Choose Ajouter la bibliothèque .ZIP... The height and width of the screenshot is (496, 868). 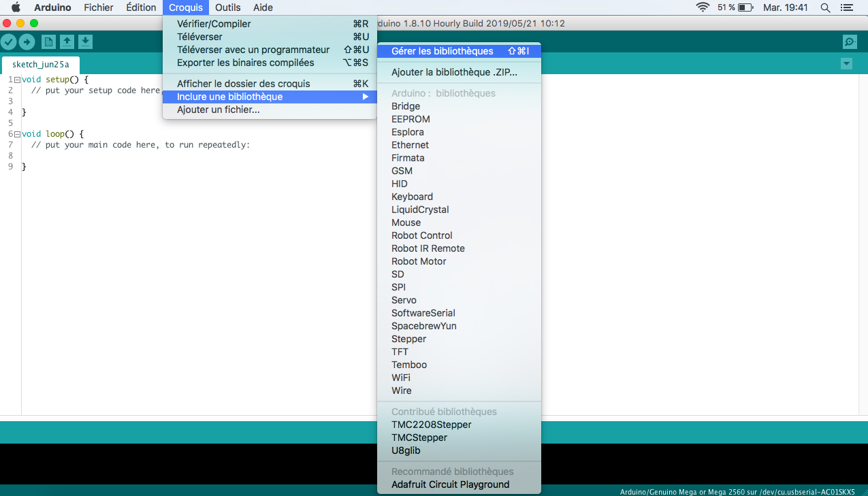[460, 72]
